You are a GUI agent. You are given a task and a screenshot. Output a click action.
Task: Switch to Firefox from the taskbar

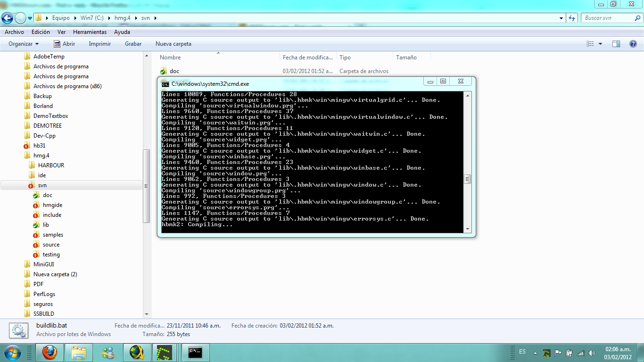[x=50, y=352]
